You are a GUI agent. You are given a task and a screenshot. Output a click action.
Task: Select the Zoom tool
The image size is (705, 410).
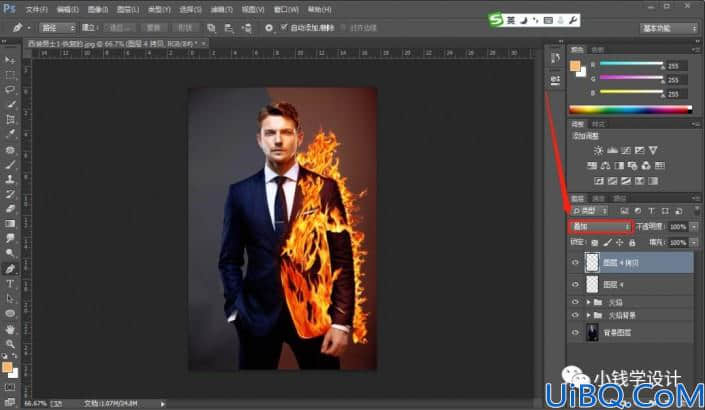pos(10,344)
